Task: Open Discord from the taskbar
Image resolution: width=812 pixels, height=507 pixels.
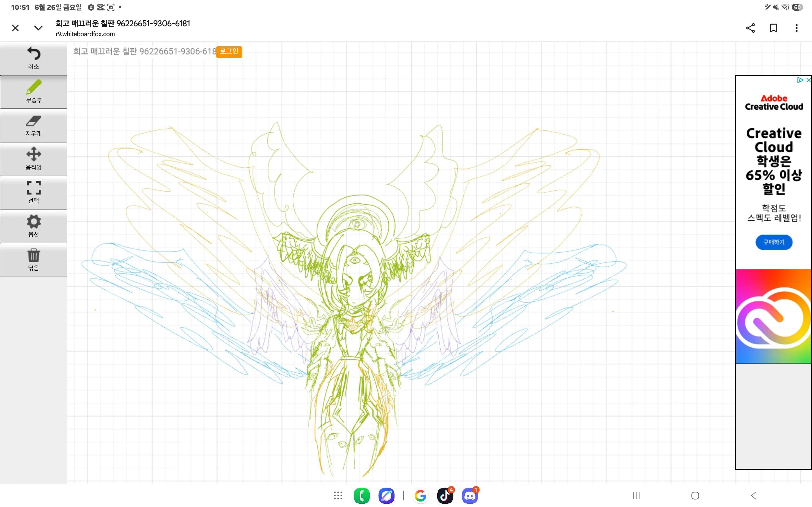Action: (470, 495)
